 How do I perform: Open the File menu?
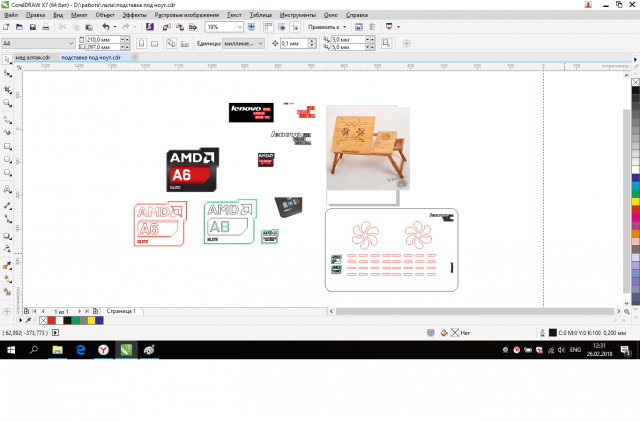[x=11, y=15]
